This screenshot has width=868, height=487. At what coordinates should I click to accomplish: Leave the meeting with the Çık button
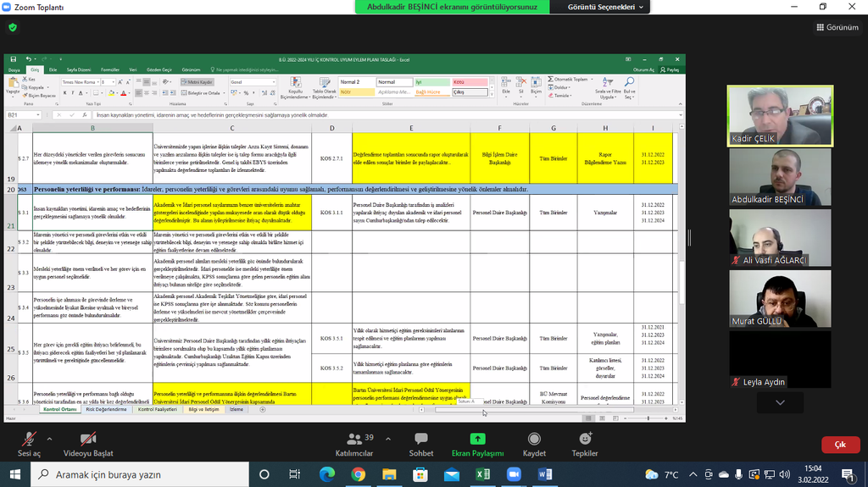(840, 445)
